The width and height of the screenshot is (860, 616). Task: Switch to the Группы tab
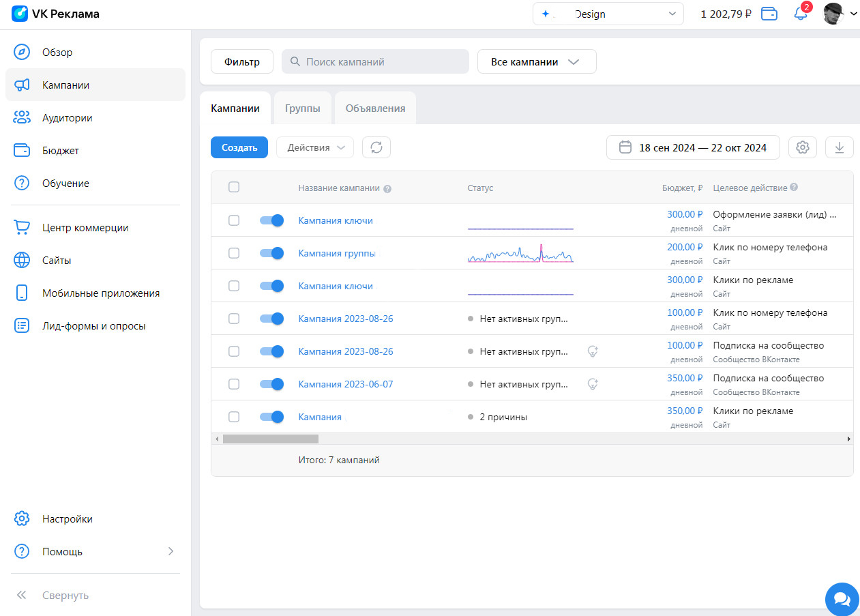(302, 108)
